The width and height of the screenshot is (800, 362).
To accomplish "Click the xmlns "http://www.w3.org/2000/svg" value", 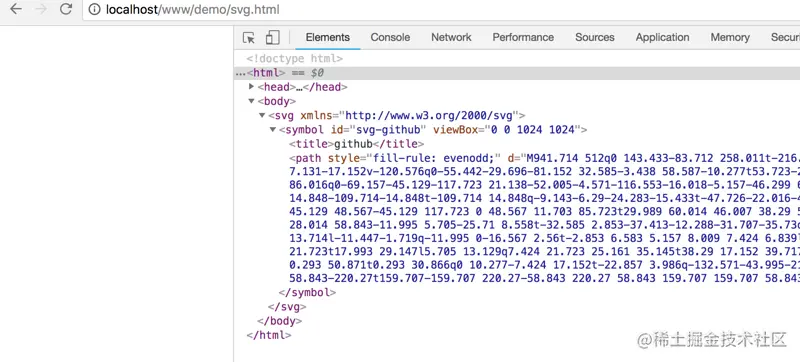I will (430, 115).
